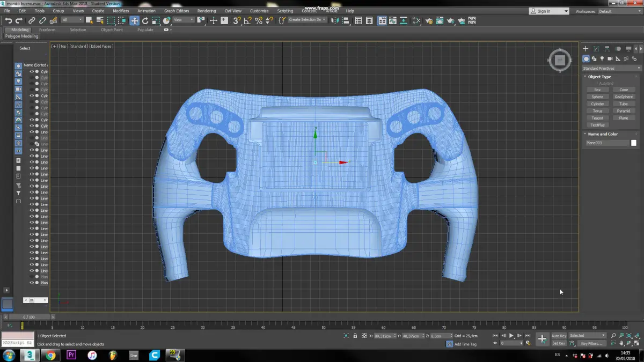This screenshot has width=644, height=362.
Task: Open the Select by Name list
Action: (100, 20)
